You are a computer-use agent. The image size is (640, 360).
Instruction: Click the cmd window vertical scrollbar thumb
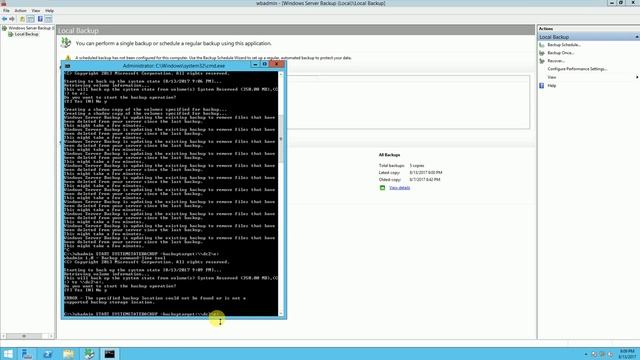(281, 139)
